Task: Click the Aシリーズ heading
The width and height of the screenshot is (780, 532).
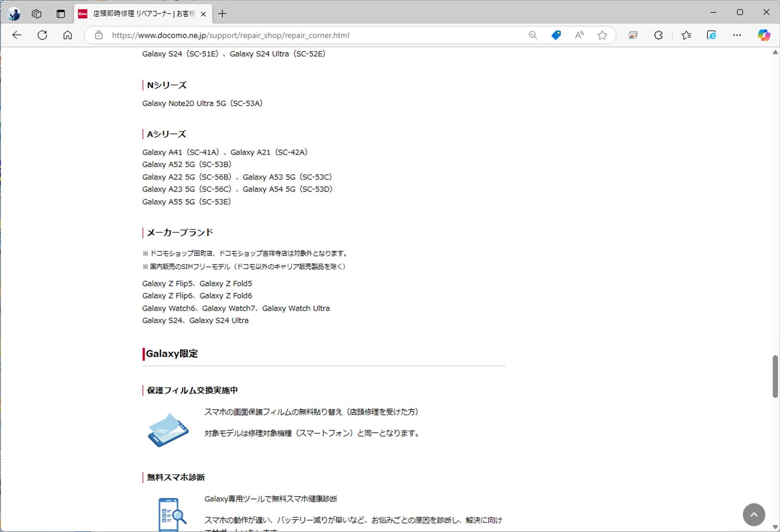Action: (x=166, y=134)
